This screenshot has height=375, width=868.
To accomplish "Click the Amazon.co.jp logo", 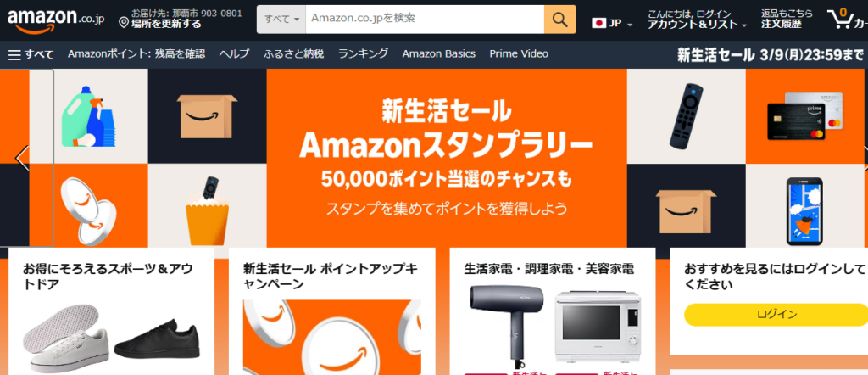I will tap(56, 21).
